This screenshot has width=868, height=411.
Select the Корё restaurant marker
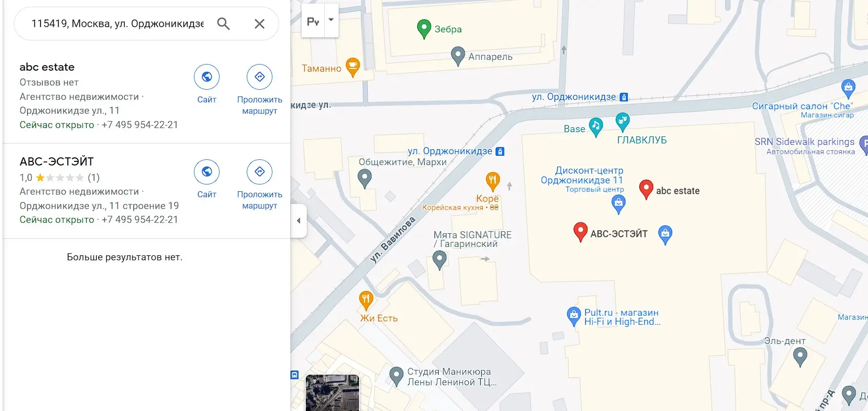(492, 181)
